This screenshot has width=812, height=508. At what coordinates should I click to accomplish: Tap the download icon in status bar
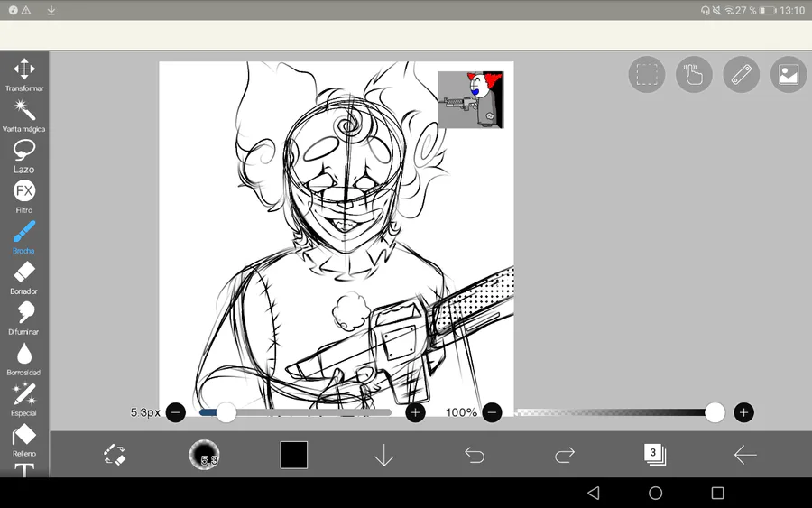click(51, 10)
